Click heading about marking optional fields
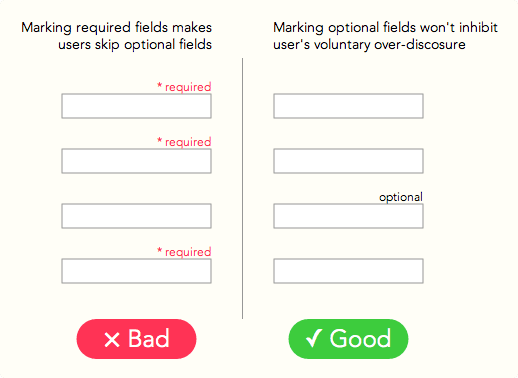The height and width of the screenshot is (378, 518). (x=385, y=36)
